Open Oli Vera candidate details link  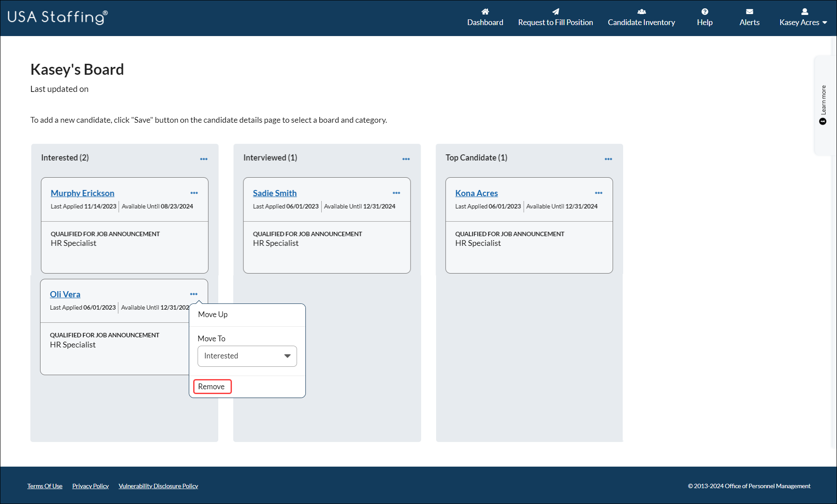pos(65,294)
